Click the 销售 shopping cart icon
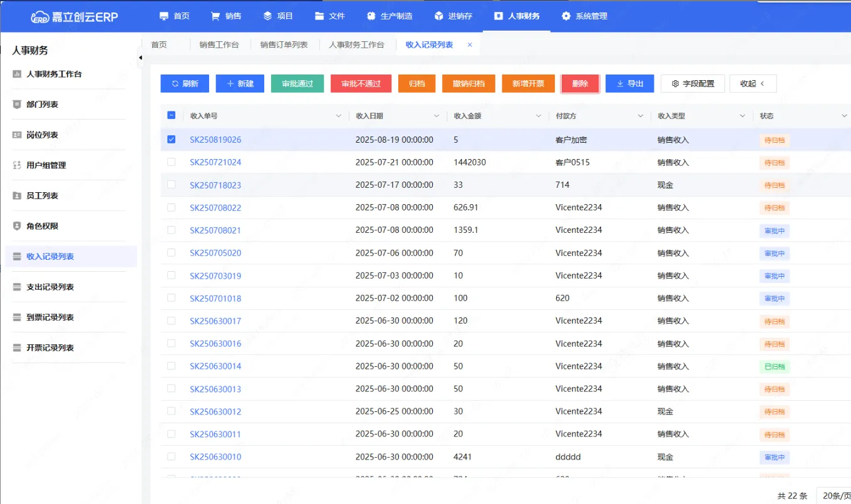Screen dimensions: 851x504 pyautogui.click(x=215, y=16)
